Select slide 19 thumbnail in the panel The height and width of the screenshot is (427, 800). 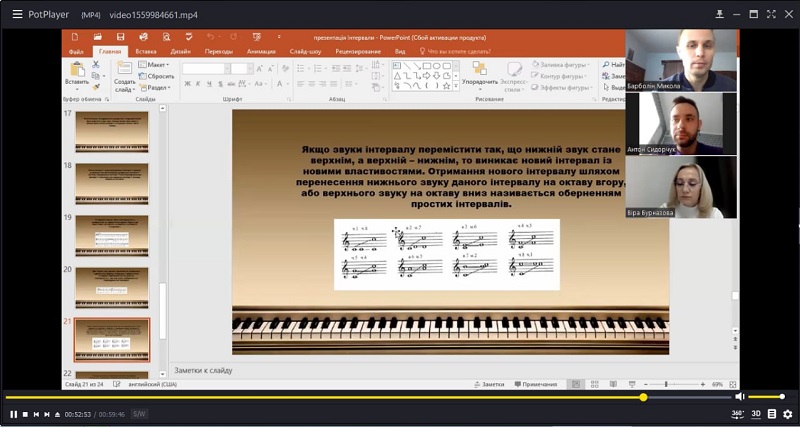click(112, 235)
